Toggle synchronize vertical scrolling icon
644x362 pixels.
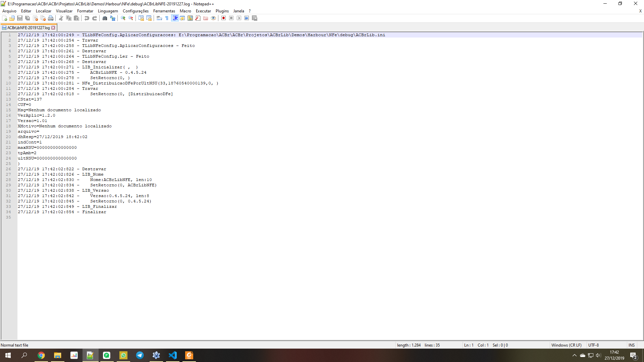[141, 18]
